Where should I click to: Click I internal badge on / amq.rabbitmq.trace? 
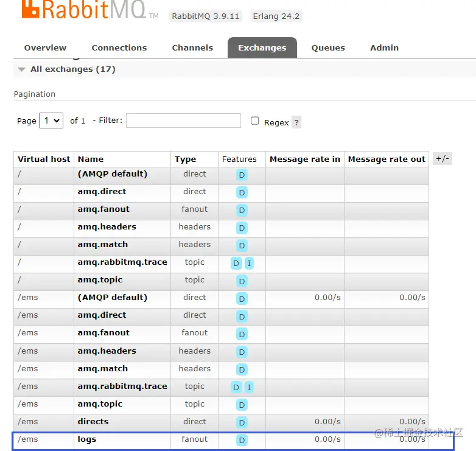coord(249,263)
